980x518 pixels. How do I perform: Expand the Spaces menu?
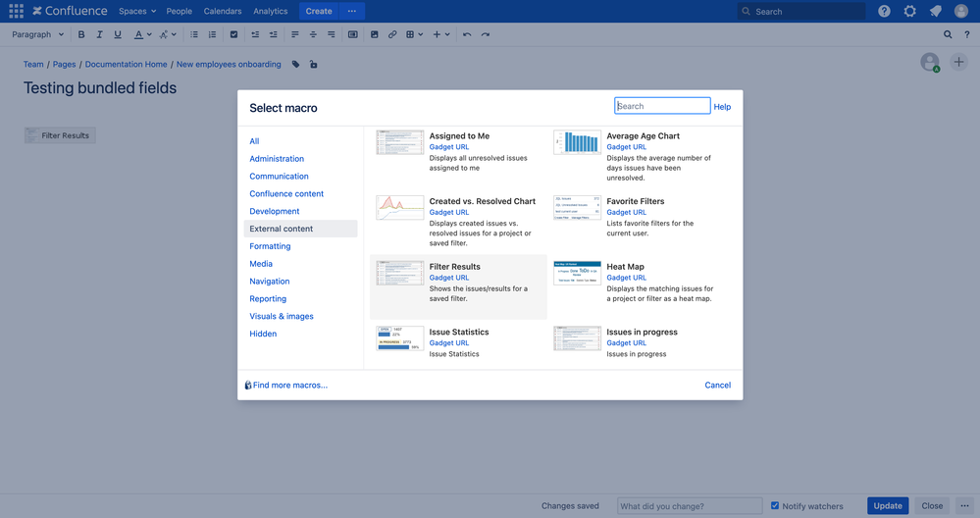(137, 11)
